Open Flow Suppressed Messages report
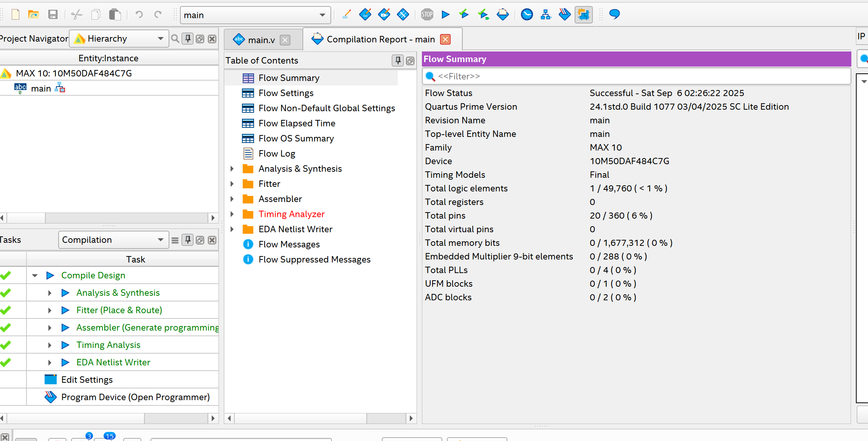868x441 pixels. click(315, 259)
